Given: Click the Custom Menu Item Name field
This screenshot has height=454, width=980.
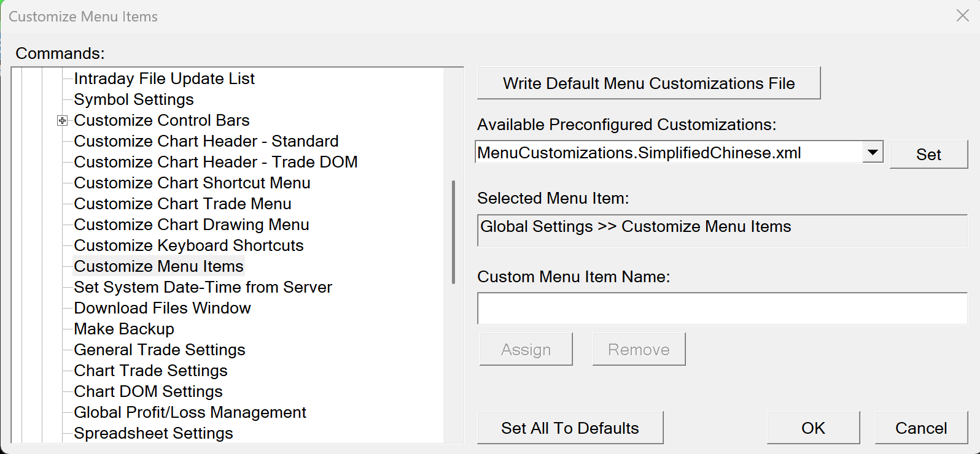Looking at the screenshot, I should [x=722, y=309].
